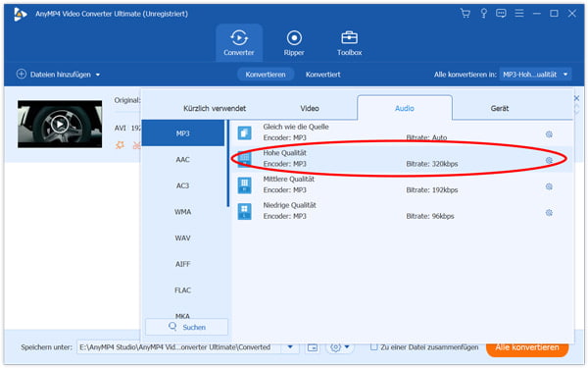This screenshot has height=368, width=588.
Task: Click the Niedrige Qualität preset icon
Action: [x=244, y=211]
